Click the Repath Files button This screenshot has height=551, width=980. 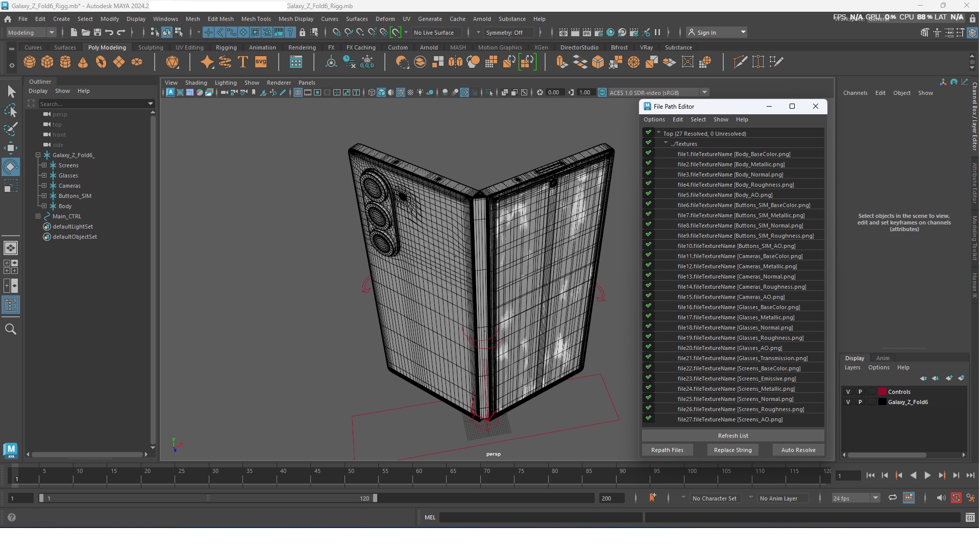click(x=667, y=450)
